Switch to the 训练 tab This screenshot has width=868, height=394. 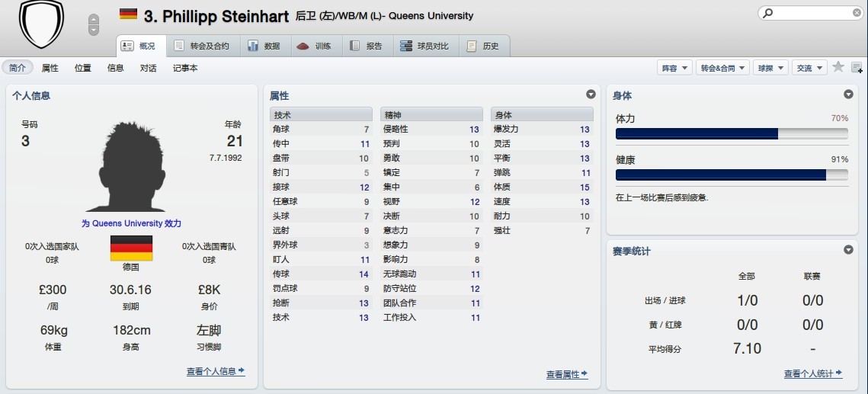click(315, 46)
